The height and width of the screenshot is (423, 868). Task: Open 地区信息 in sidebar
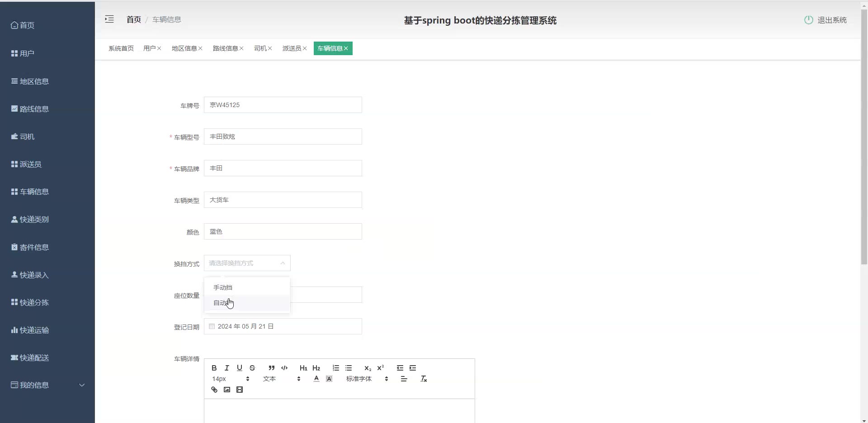pyautogui.click(x=47, y=81)
